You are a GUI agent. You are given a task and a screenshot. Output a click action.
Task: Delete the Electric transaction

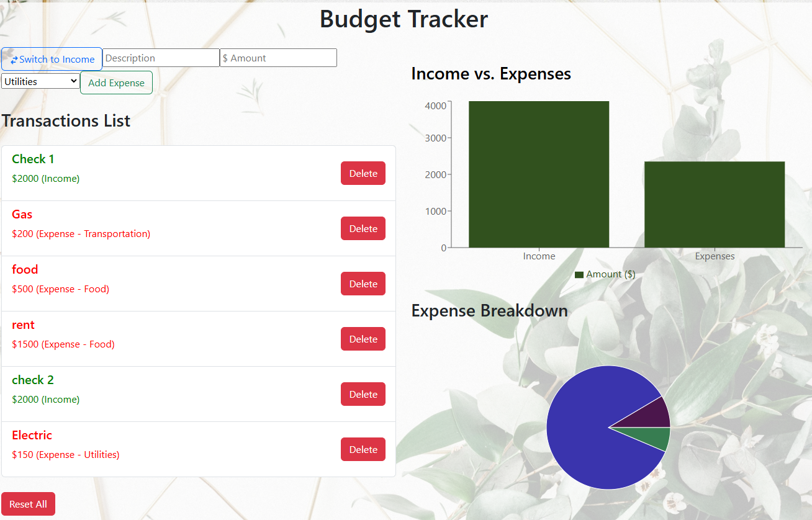(x=363, y=449)
